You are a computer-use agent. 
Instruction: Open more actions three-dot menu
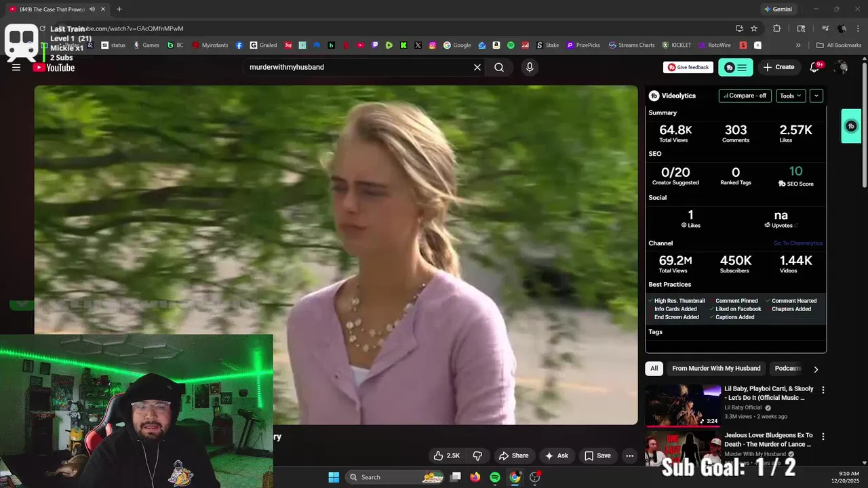(x=629, y=455)
